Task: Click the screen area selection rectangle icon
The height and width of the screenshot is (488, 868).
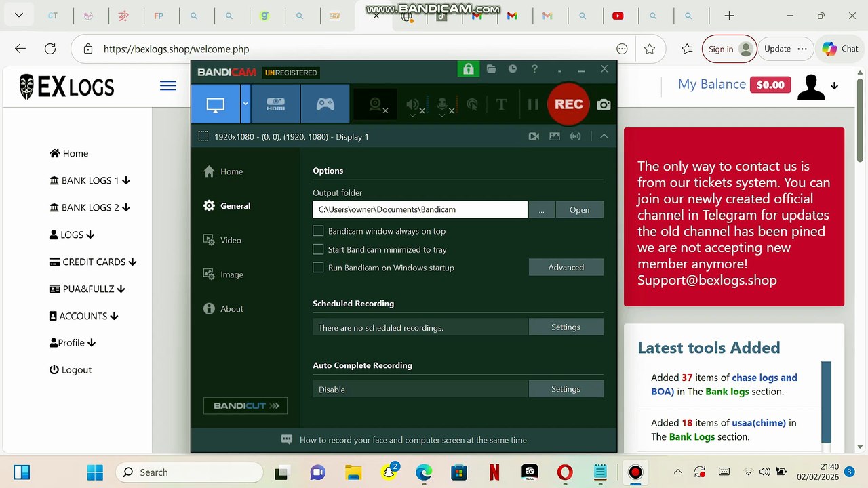Action: tap(203, 136)
